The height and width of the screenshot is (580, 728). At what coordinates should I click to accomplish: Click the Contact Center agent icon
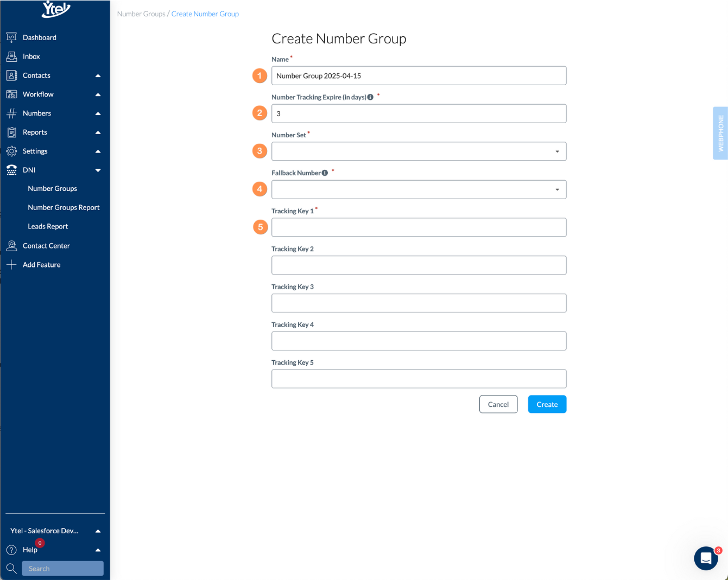tap(11, 246)
